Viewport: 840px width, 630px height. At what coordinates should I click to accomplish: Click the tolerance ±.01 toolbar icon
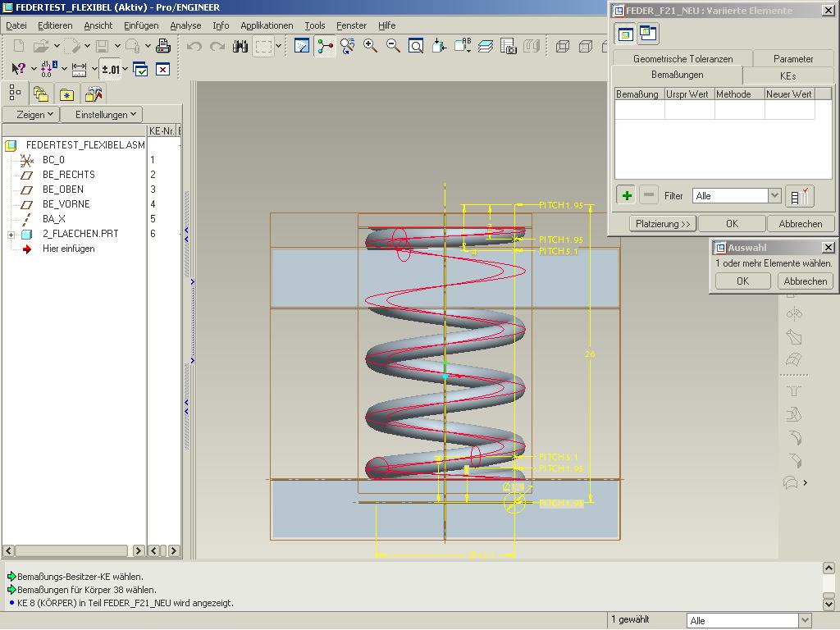tap(110, 70)
